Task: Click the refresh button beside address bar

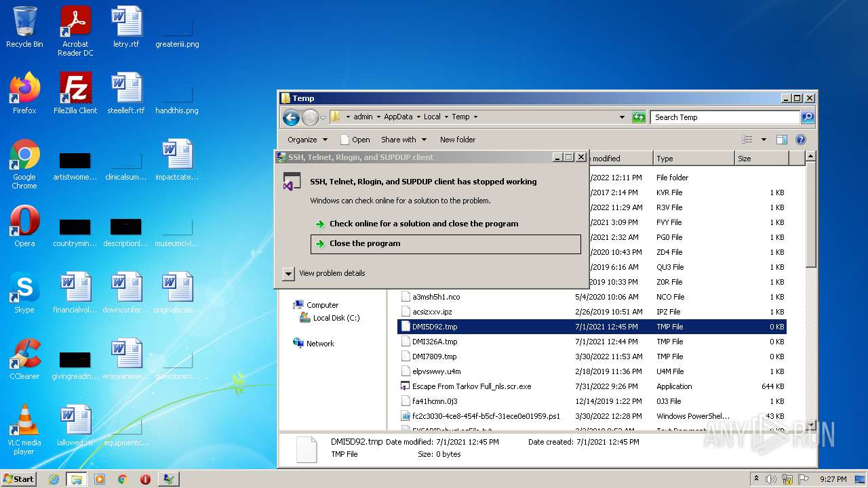Action: (639, 117)
